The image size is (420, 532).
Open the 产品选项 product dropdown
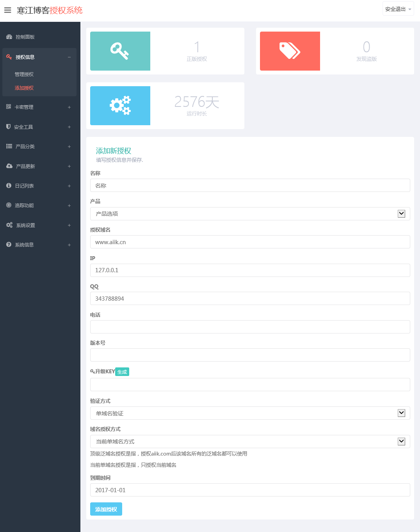pos(250,214)
